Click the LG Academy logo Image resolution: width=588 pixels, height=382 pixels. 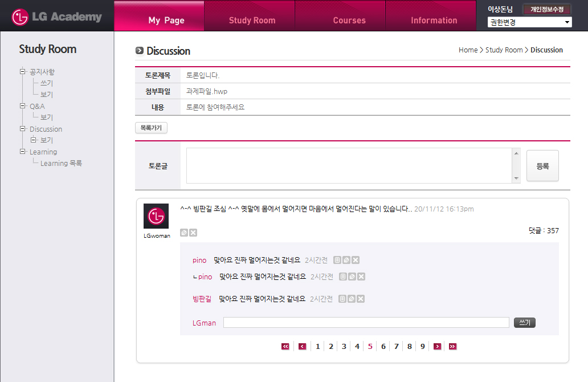pos(57,17)
